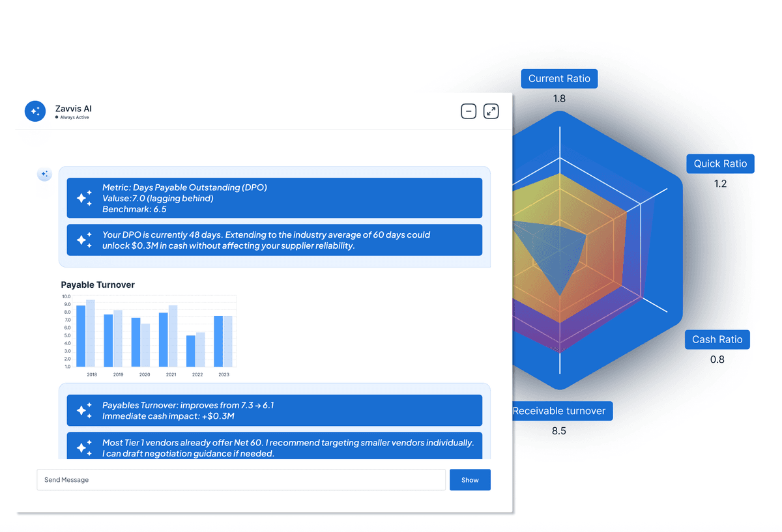Expand the chat window using the diagonal arrows icon
782x532 pixels.
(x=491, y=111)
